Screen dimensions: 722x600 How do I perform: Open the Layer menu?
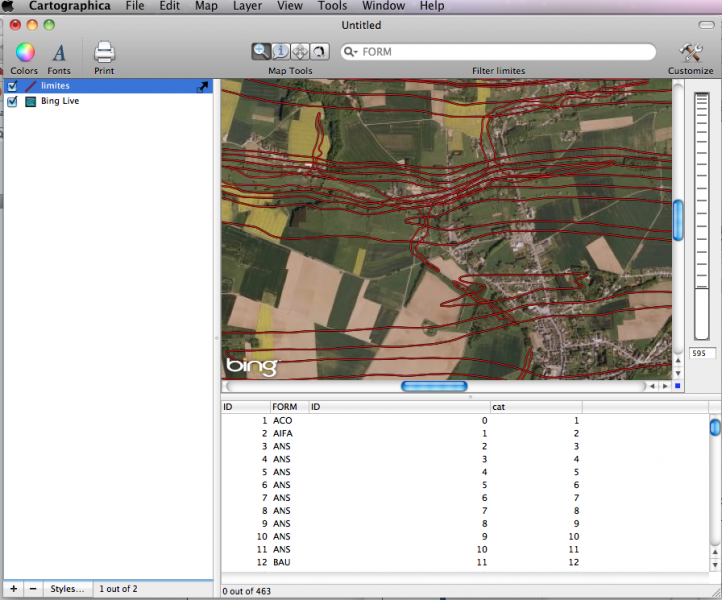[247, 6]
